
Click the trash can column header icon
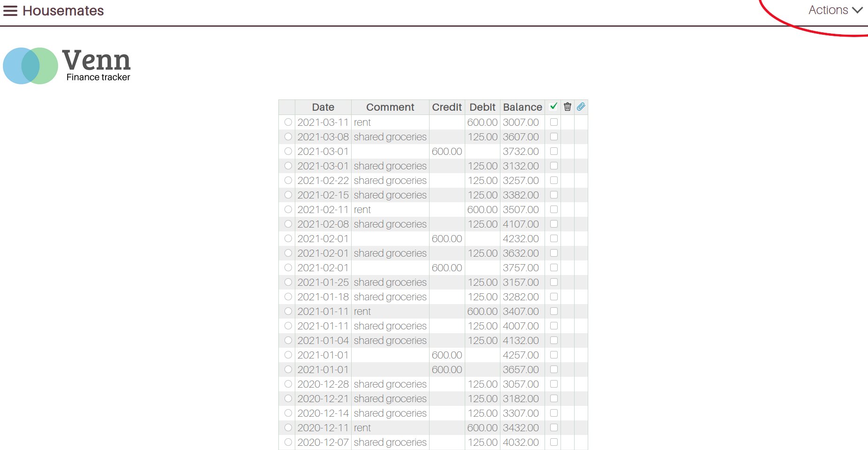[567, 107]
